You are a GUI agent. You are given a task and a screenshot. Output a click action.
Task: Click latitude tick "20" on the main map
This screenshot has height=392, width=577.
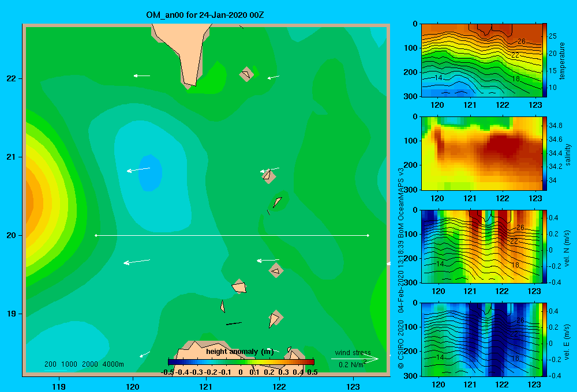pyautogui.click(x=11, y=235)
